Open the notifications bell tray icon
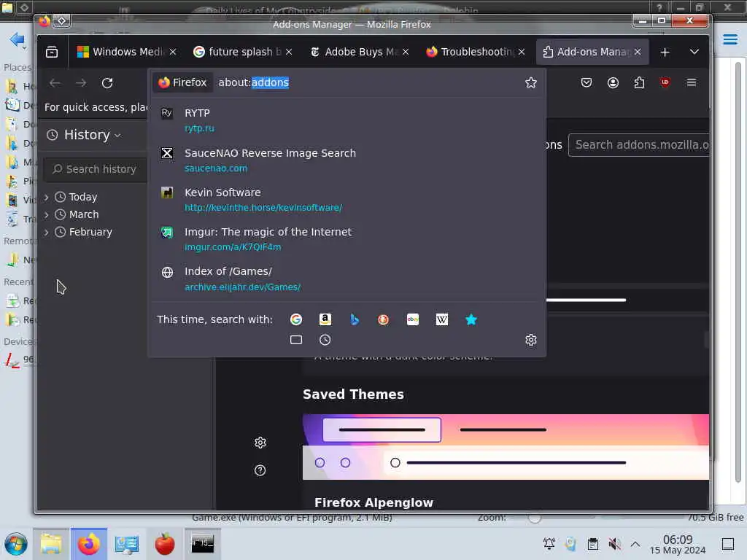The image size is (747, 560). coord(549,544)
